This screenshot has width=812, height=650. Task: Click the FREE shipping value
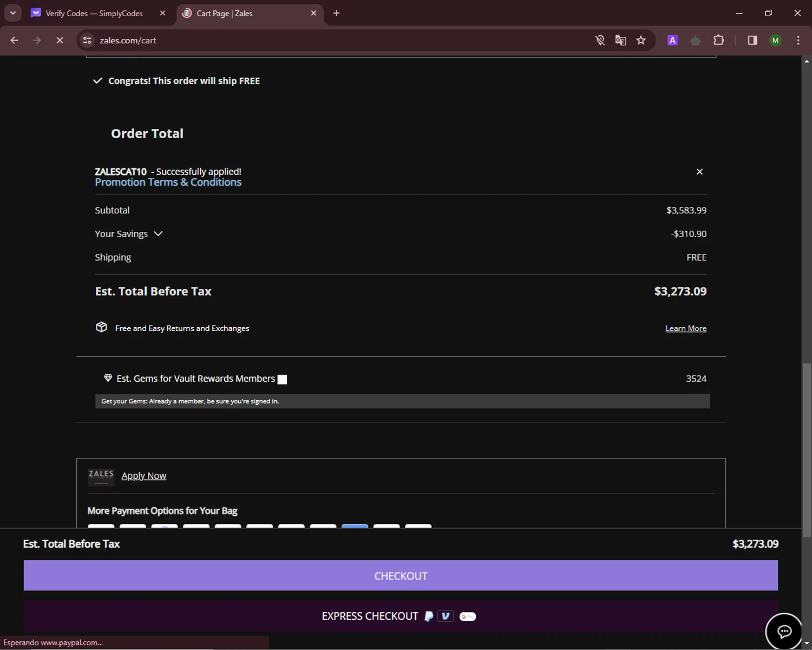[697, 257]
